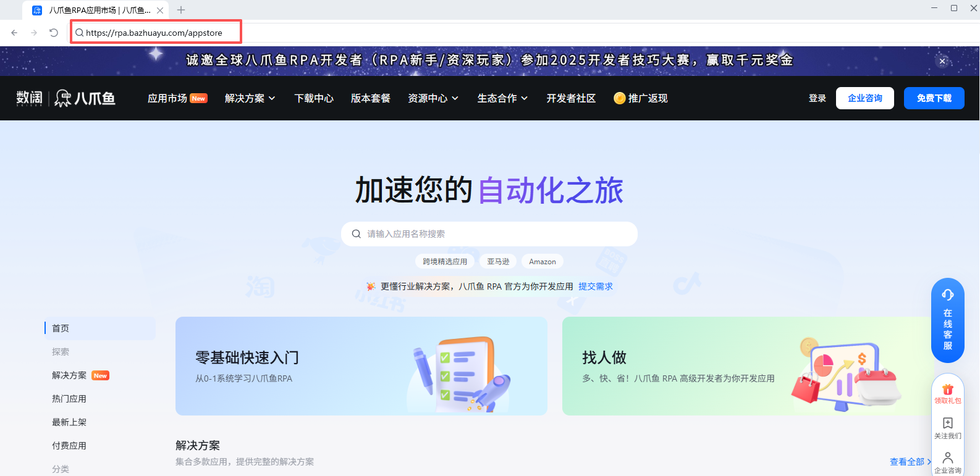
Task: Click the 数阔 logo
Action: 30,98
